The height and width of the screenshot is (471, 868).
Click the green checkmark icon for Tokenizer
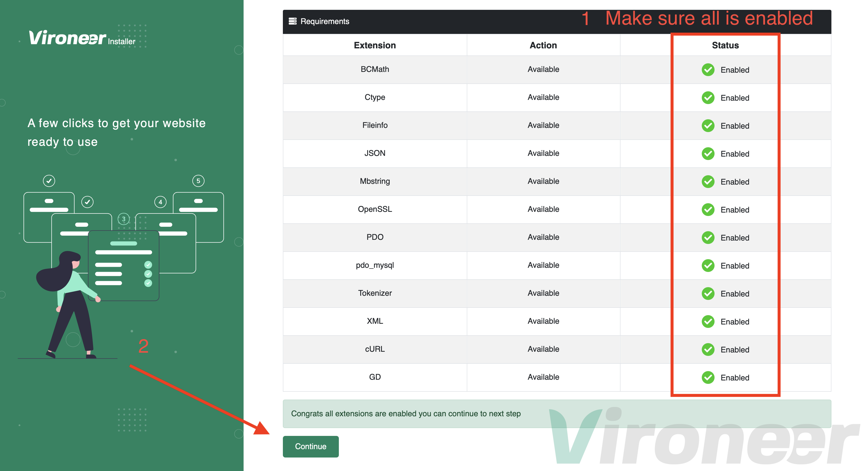[x=708, y=294]
